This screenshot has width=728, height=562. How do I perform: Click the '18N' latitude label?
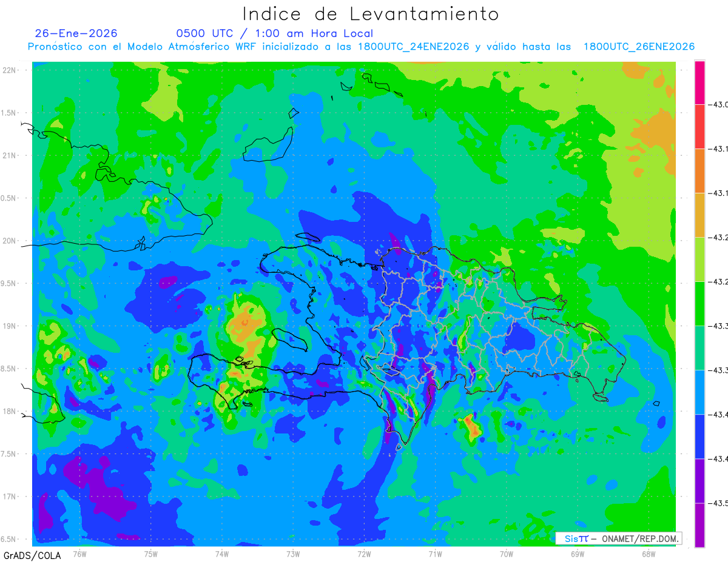(10, 411)
